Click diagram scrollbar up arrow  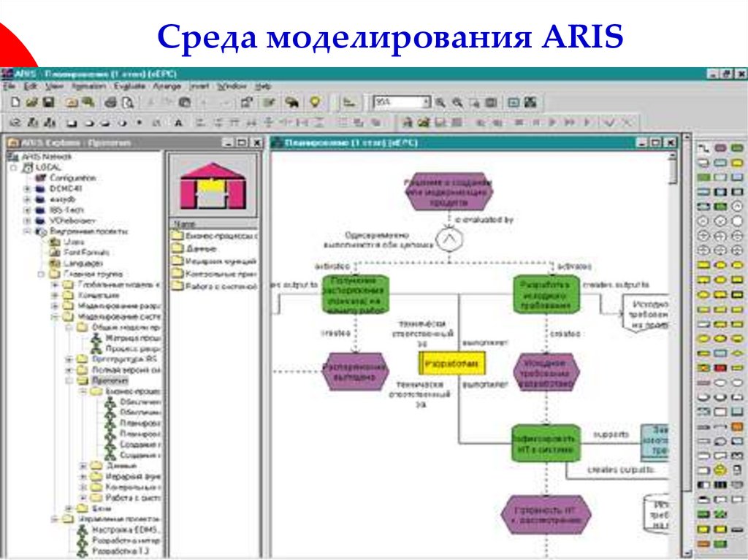click(673, 156)
